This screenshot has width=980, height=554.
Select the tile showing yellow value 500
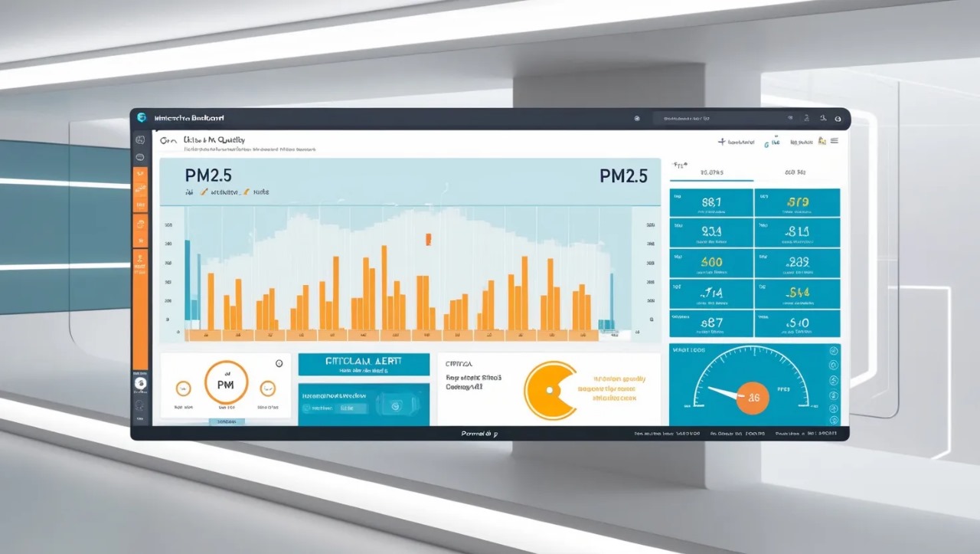711,263
